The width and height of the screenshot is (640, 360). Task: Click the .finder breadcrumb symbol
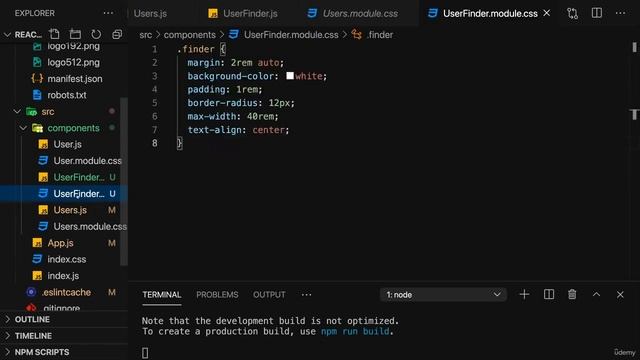(x=380, y=35)
